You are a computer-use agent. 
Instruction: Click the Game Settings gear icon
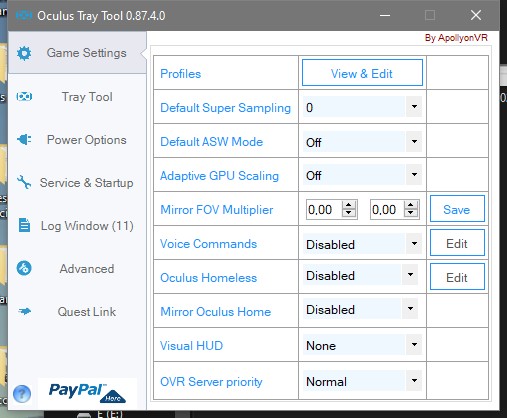point(24,53)
